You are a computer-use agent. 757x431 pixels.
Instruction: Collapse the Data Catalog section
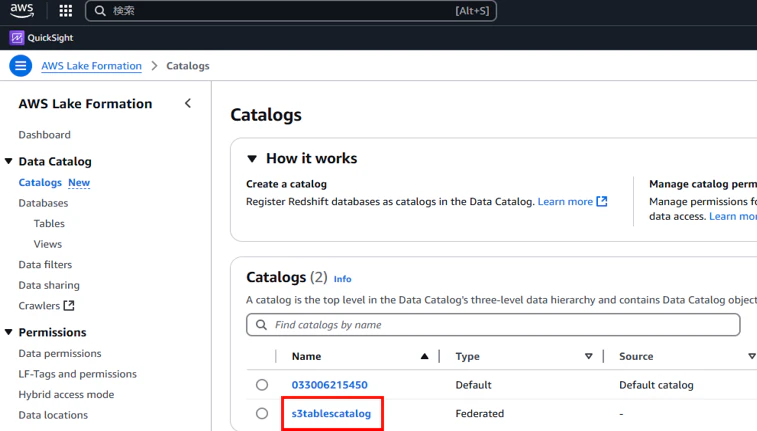pos(9,161)
